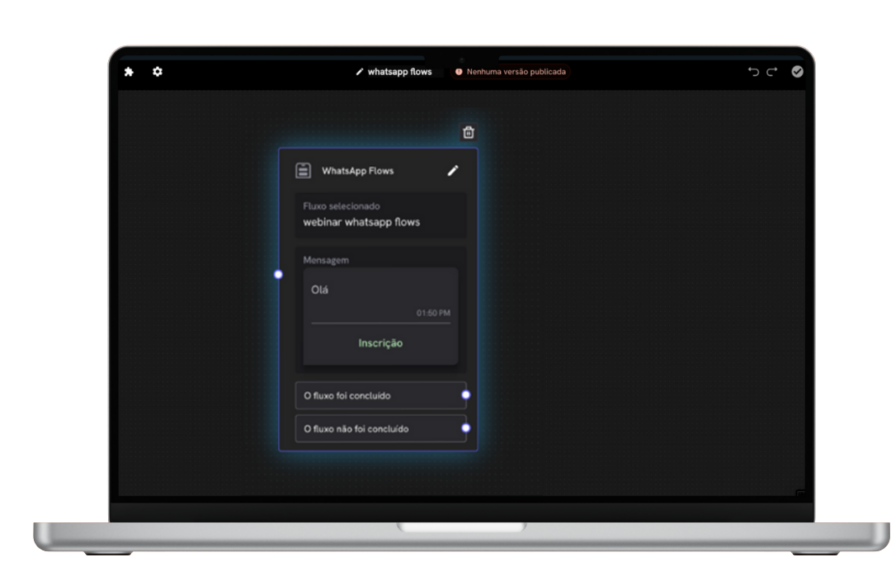Click the Olá message text
This screenshot has height=581, width=891.
tap(319, 290)
